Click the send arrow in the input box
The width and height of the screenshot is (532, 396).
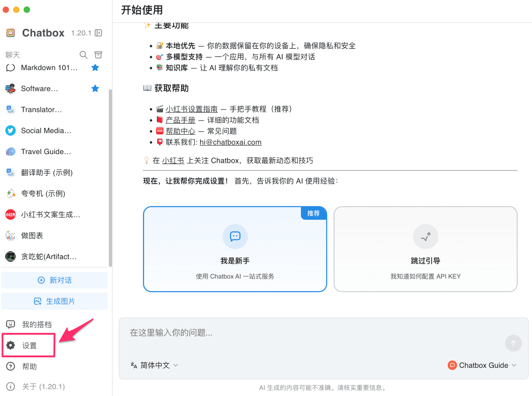click(x=513, y=343)
